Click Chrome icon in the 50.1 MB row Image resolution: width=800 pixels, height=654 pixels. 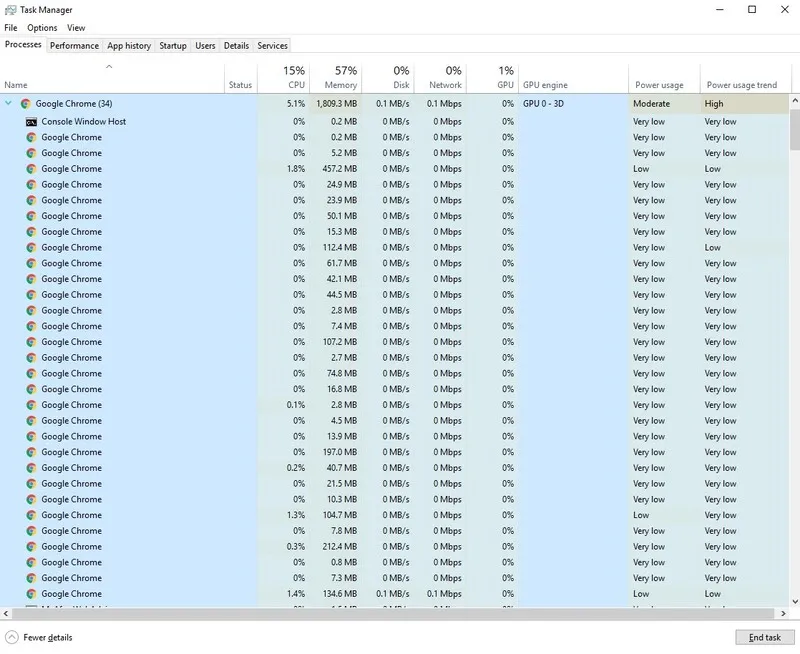[31, 216]
